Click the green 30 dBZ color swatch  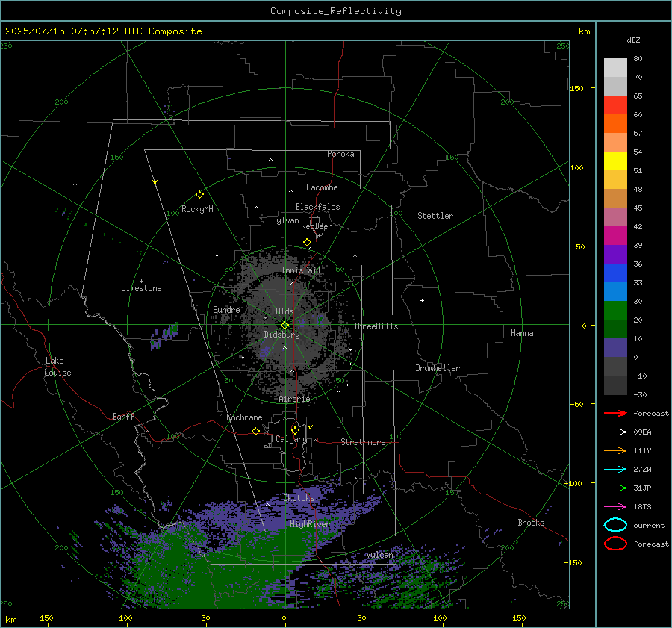coord(615,311)
